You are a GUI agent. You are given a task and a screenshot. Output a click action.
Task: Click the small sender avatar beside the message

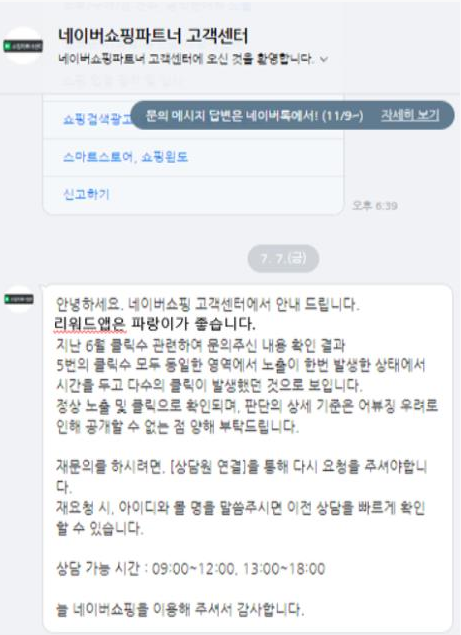pos(19,299)
